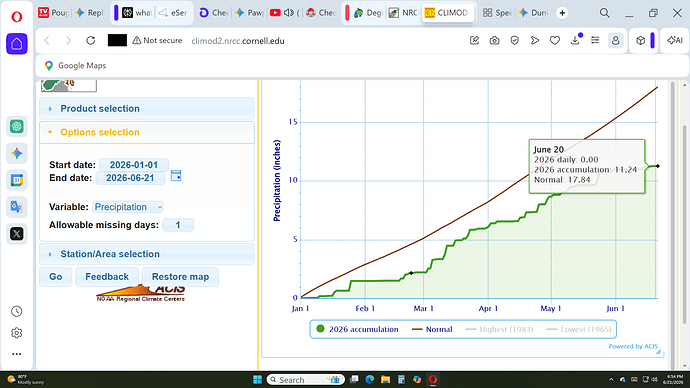Open the weather widget on taskbar
This screenshot has height=388, width=690.
pos(26,379)
